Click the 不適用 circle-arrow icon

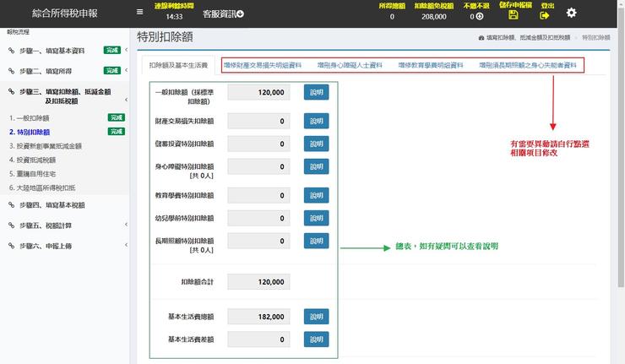tap(480, 17)
